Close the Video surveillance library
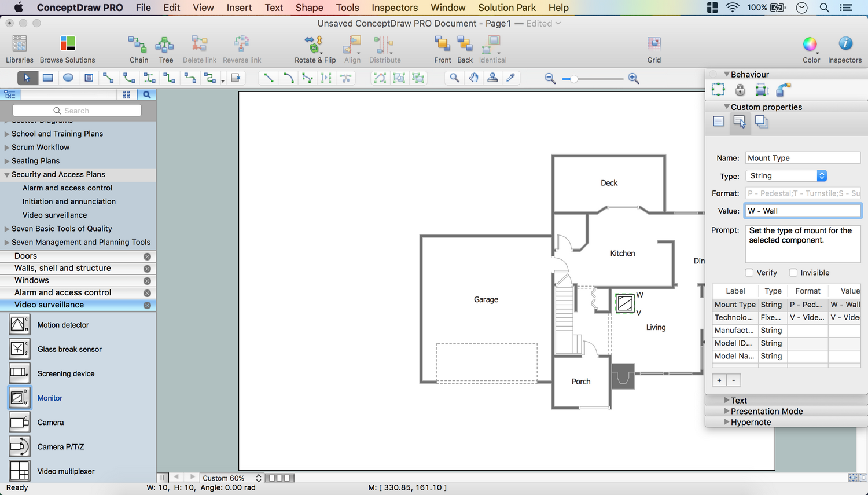 pyautogui.click(x=147, y=305)
